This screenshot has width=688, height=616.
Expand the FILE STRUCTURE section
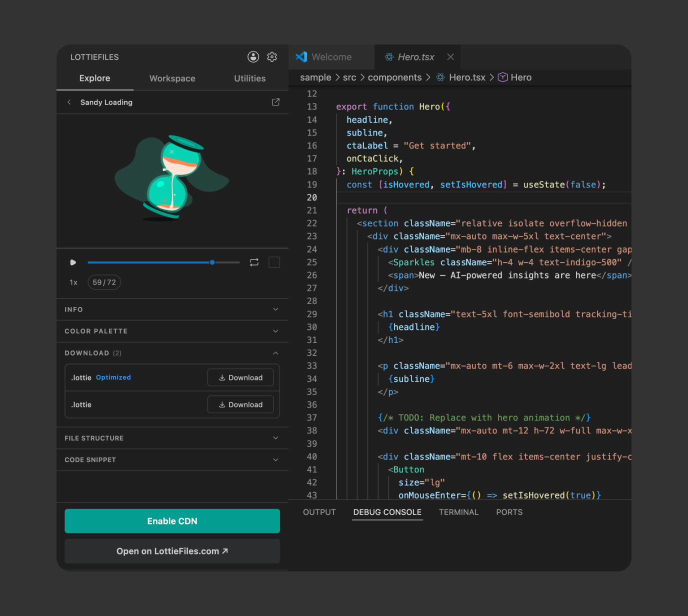pos(172,438)
